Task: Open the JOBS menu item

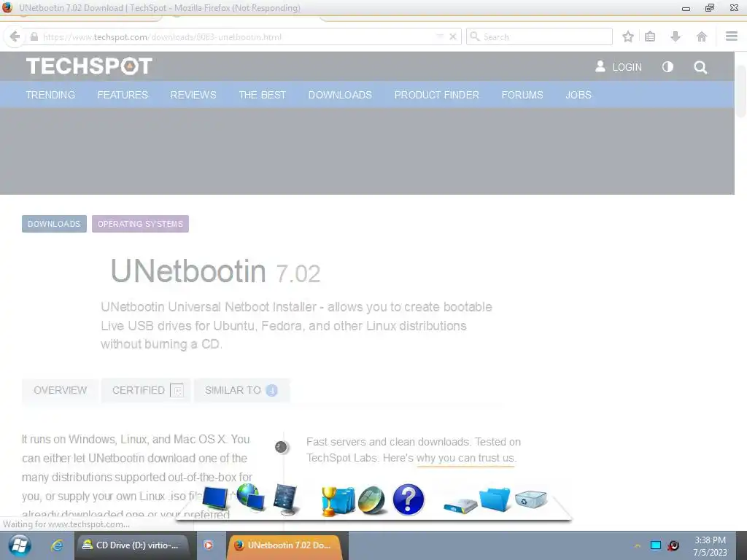Action: click(x=578, y=95)
